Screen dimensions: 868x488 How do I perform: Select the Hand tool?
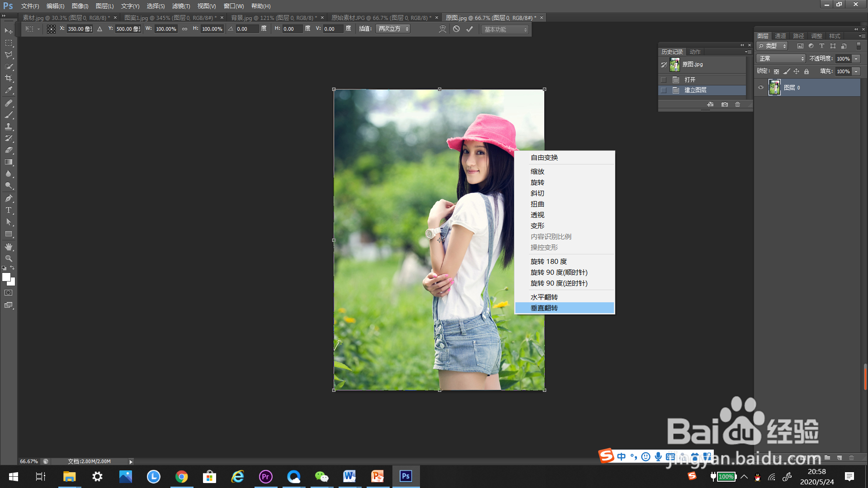[9, 247]
